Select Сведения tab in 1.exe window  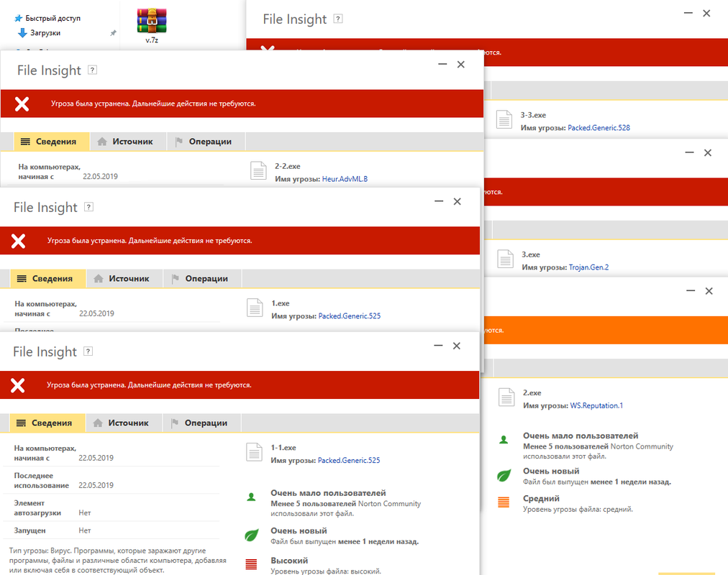(x=47, y=279)
